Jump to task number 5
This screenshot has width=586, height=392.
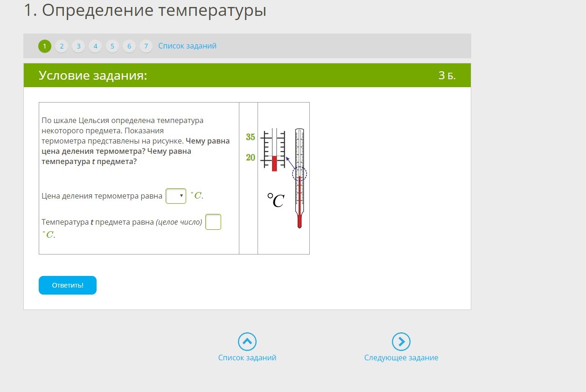(112, 46)
